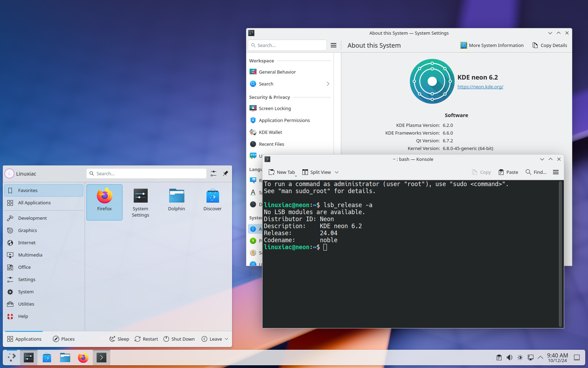The image size is (588, 368).
Task: Expand Search settings submenu arrow
Action: coord(328,84)
